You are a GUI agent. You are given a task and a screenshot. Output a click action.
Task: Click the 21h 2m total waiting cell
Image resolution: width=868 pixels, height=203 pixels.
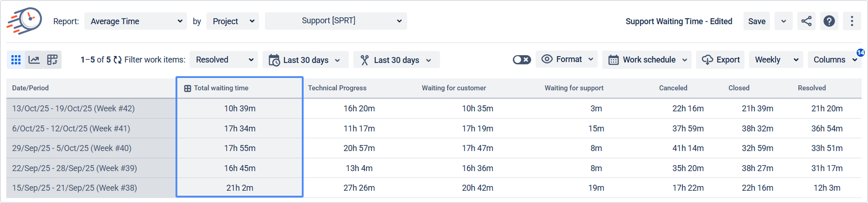click(x=240, y=188)
